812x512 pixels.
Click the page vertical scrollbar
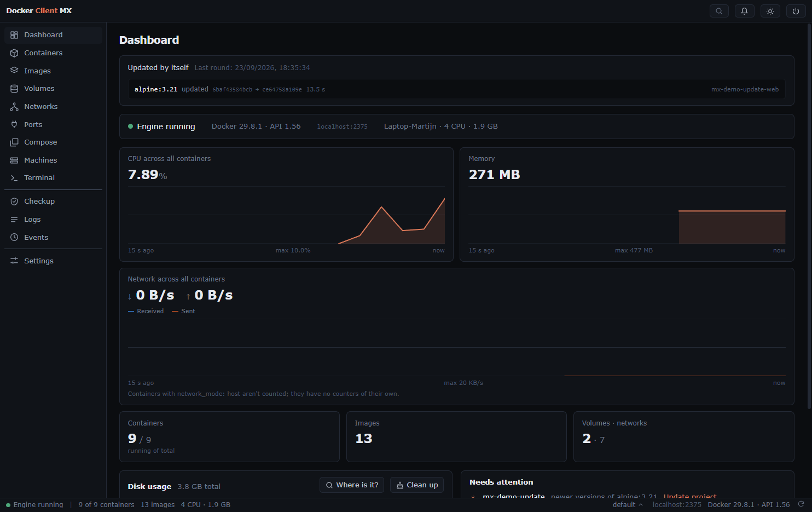pyautogui.click(x=809, y=216)
